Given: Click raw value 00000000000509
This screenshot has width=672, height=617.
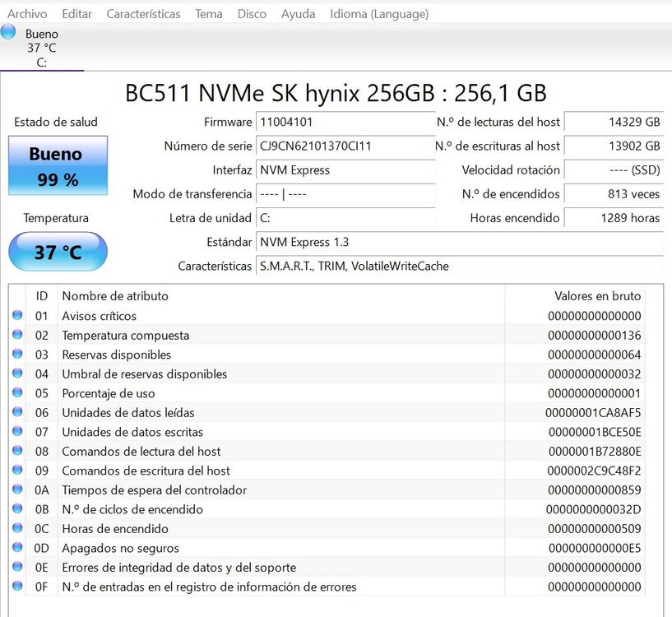Looking at the screenshot, I should point(595,529).
